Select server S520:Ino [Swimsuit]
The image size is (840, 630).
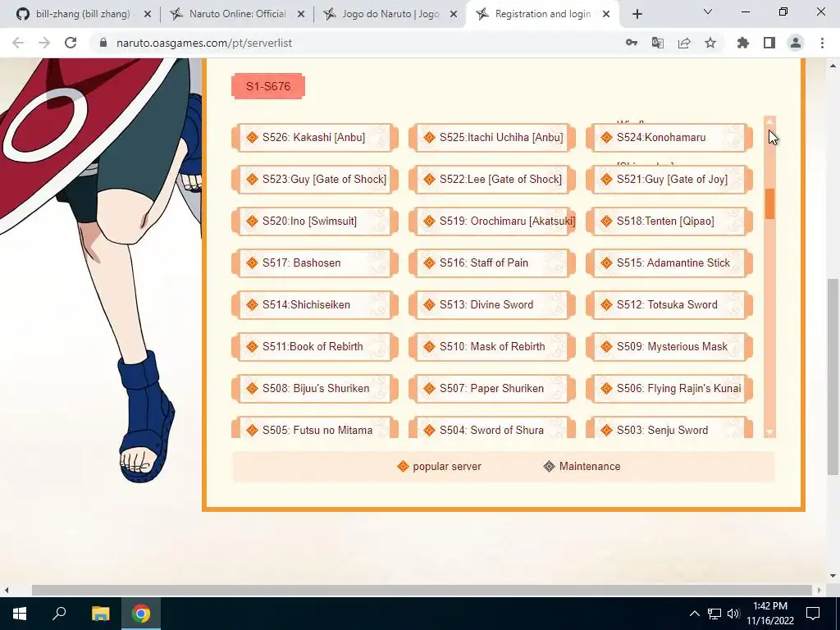(x=315, y=221)
